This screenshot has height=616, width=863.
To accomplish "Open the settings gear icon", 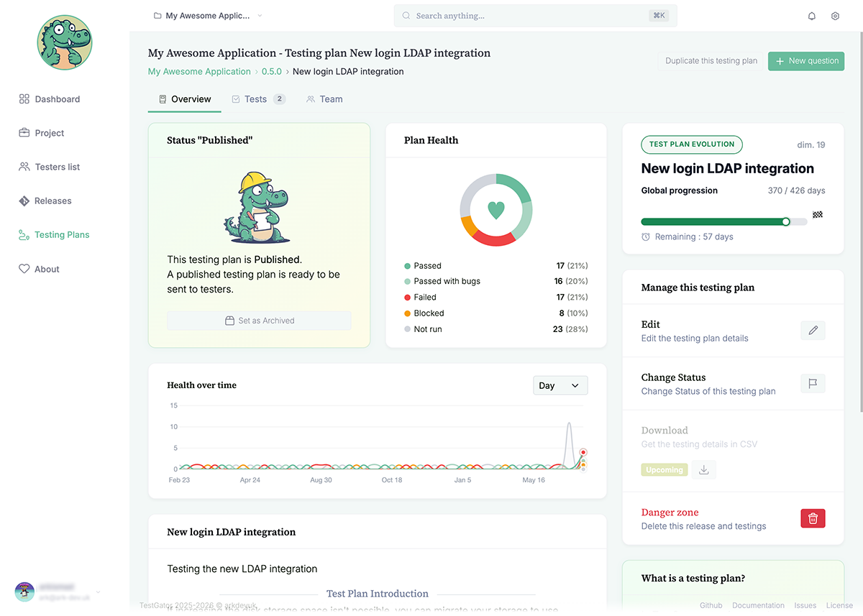I will 835,16.
